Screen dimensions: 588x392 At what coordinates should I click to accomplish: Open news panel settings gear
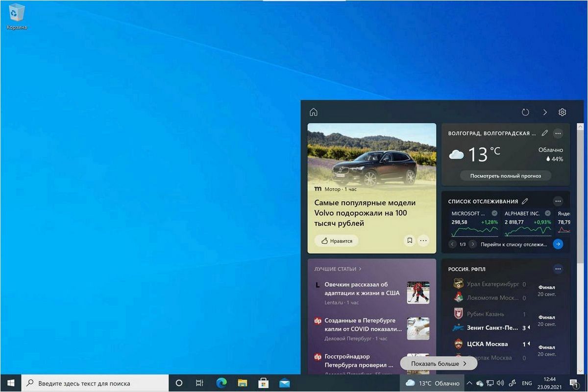coord(562,112)
